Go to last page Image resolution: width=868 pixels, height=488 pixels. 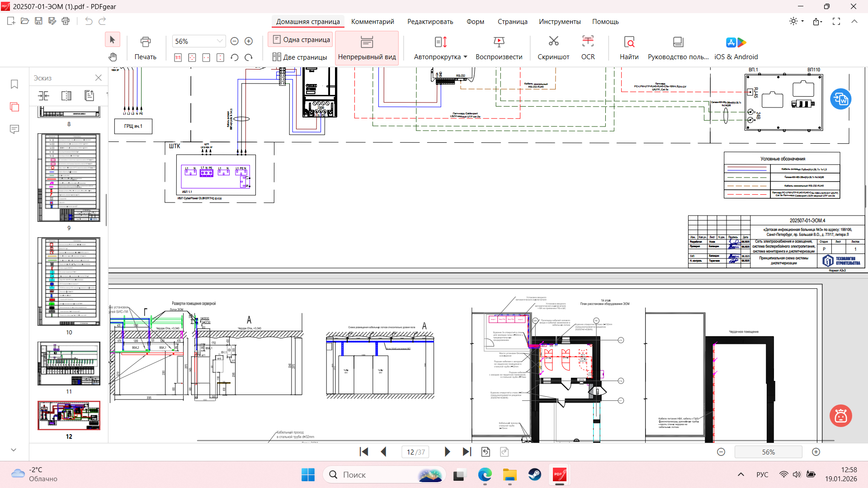pos(467,452)
